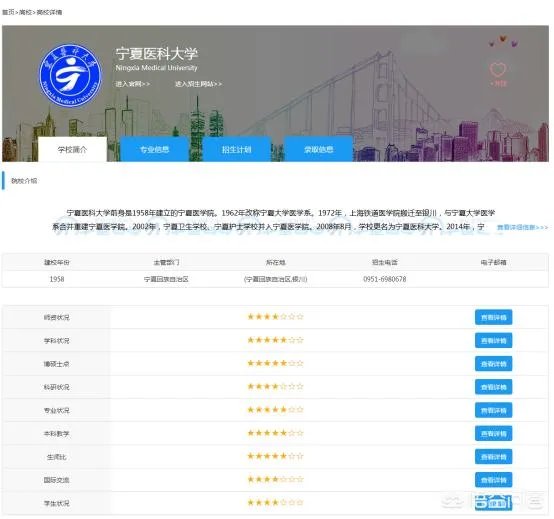Click the 学科状况 row label
The height and width of the screenshot is (519, 554).
point(57,341)
